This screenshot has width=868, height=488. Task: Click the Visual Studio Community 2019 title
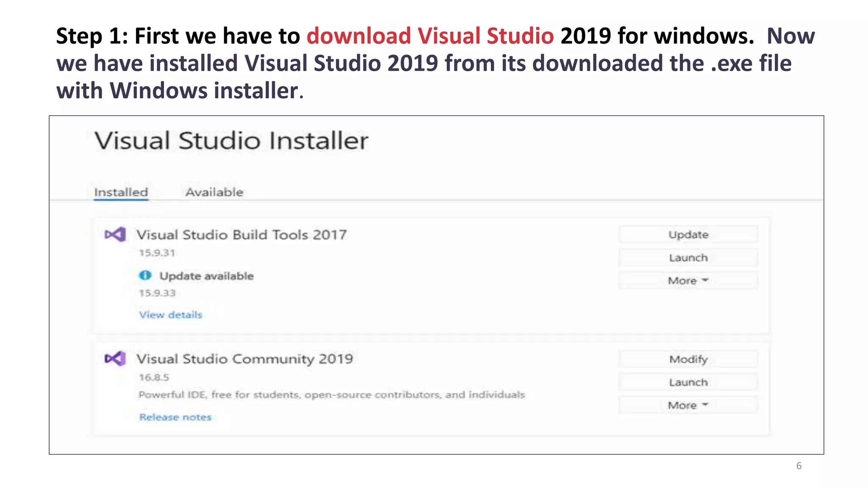[x=245, y=359]
